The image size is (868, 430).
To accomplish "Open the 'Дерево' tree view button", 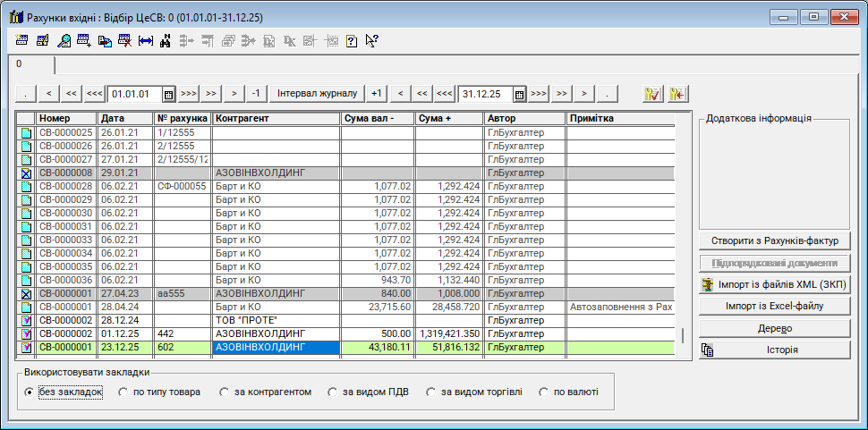I will [774, 328].
